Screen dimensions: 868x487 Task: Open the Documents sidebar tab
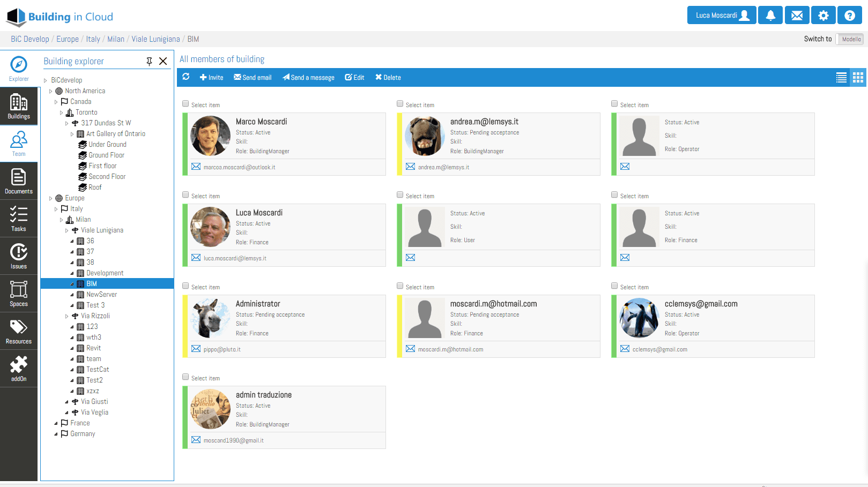point(19,181)
